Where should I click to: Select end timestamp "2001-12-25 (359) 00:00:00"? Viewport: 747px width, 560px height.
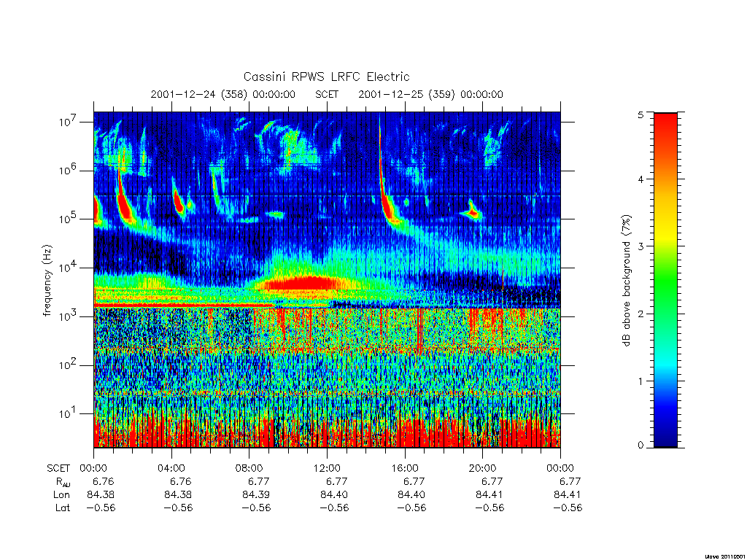430,94
